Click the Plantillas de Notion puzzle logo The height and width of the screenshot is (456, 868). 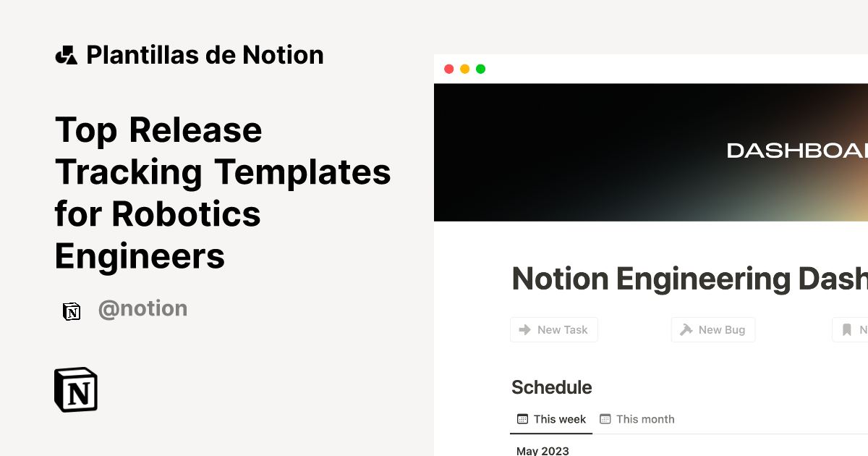click(67, 54)
